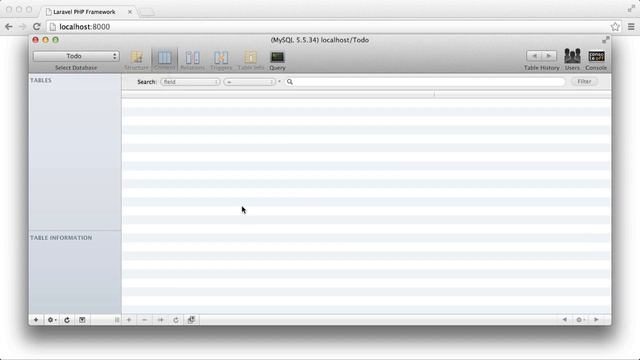Screen dimensions: 640x360
Task: Close the Laravel PHP Framework tab
Action: [x=130, y=12]
